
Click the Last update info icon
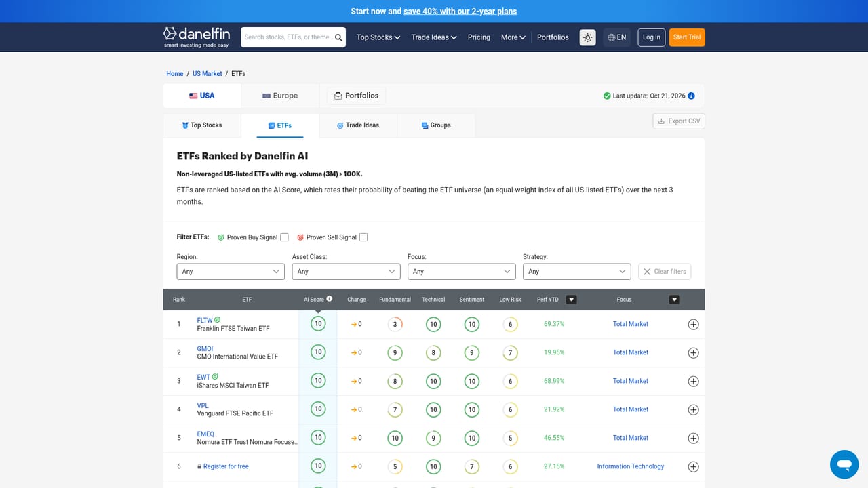(691, 96)
